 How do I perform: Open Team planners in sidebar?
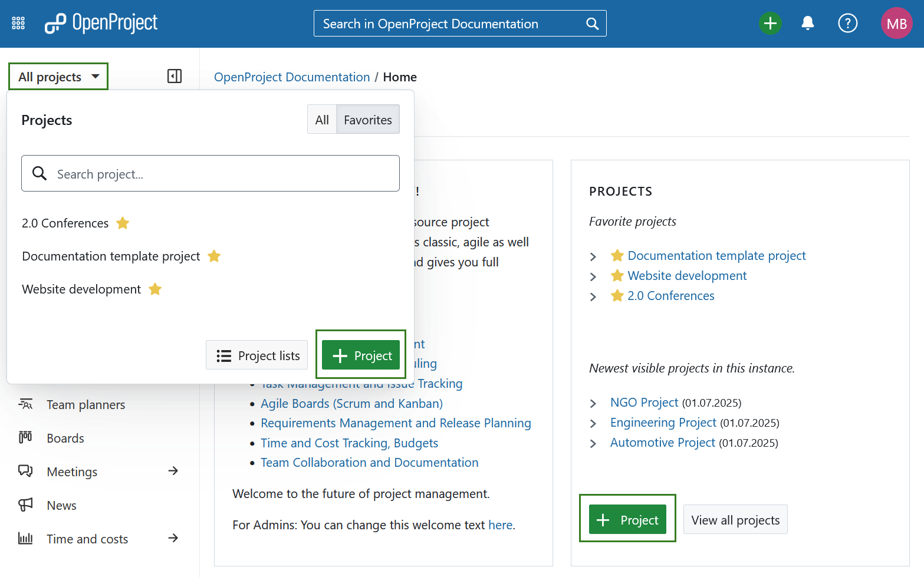tap(86, 404)
